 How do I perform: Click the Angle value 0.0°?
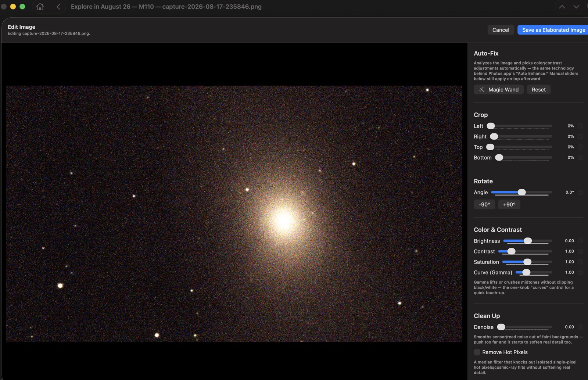(570, 192)
